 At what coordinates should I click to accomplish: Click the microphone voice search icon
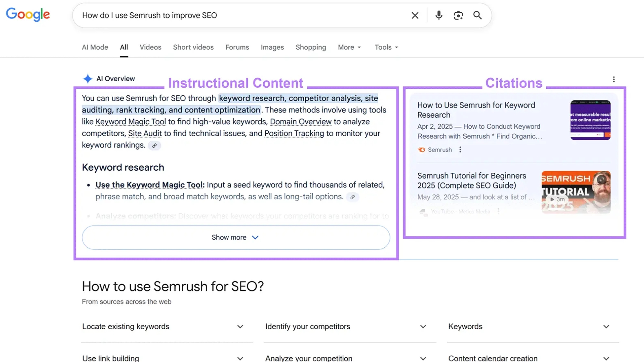(438, 15)
